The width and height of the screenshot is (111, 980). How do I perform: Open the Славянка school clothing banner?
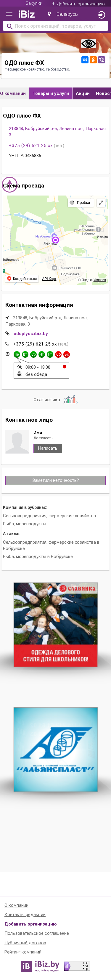56,625
